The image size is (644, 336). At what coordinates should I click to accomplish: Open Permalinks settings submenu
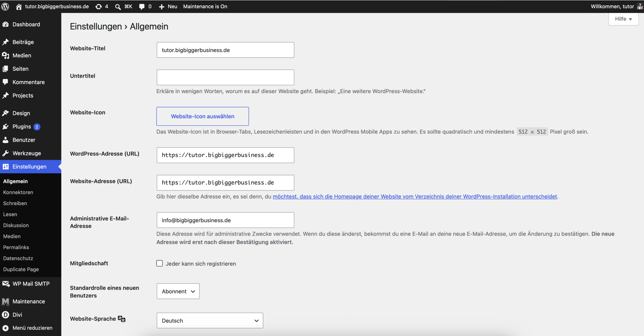click(x=16, y=247)
